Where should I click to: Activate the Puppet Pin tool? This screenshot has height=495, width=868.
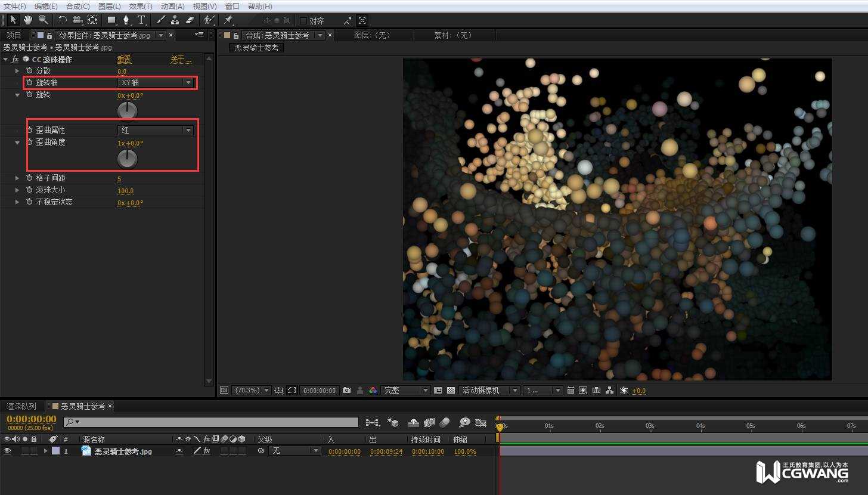tap(228, 20)
